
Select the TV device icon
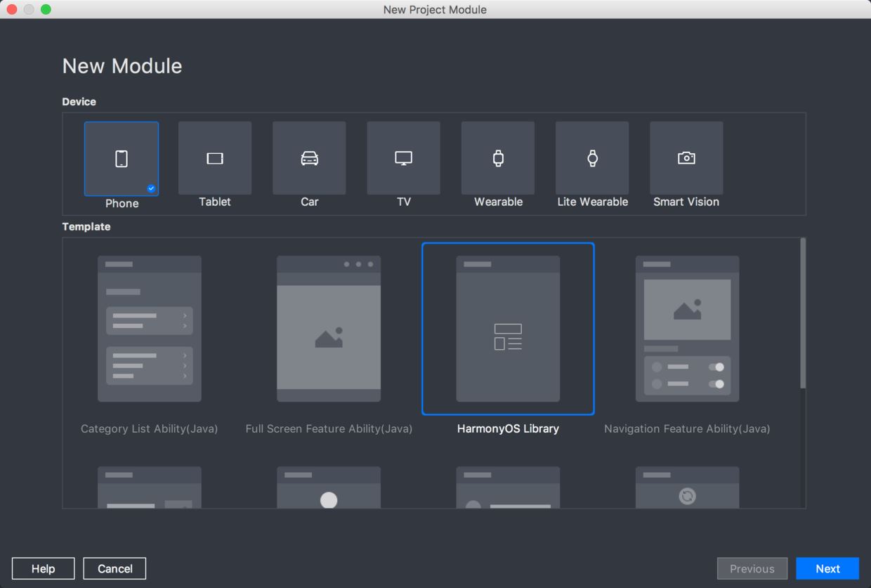tap(403, 159)
